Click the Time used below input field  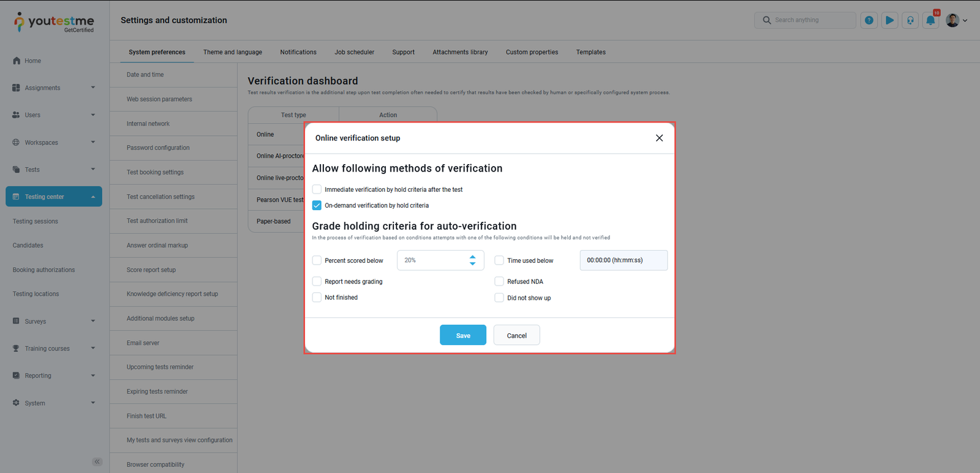[623, 260]
